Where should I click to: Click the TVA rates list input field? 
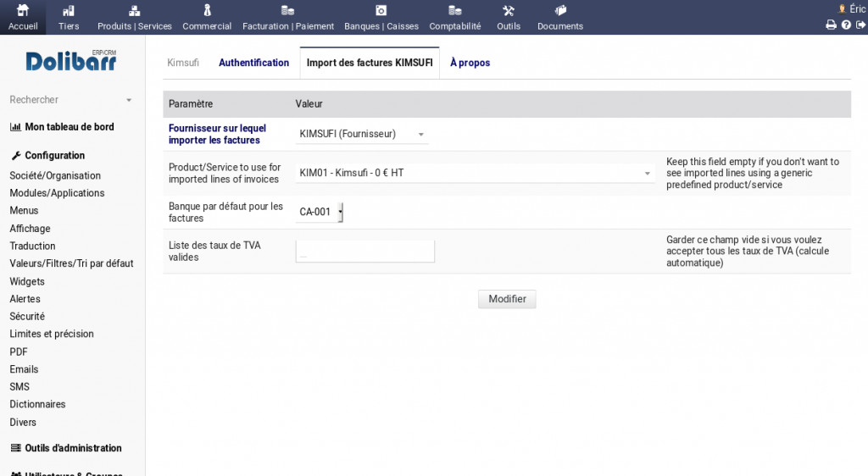click(364, 252)
